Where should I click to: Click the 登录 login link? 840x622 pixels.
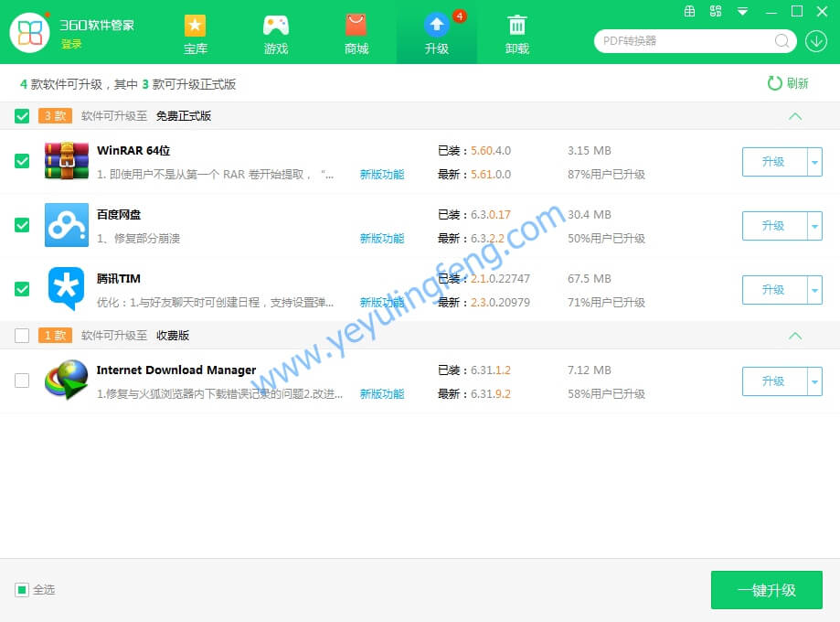tap(70, 44)
